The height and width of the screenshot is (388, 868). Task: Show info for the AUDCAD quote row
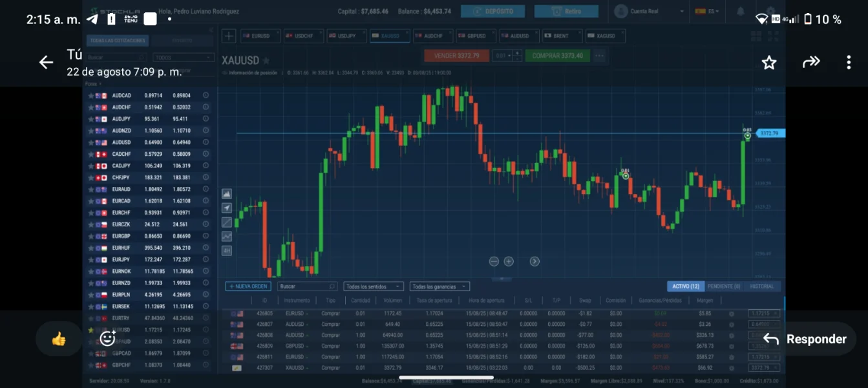click(206, 96)
